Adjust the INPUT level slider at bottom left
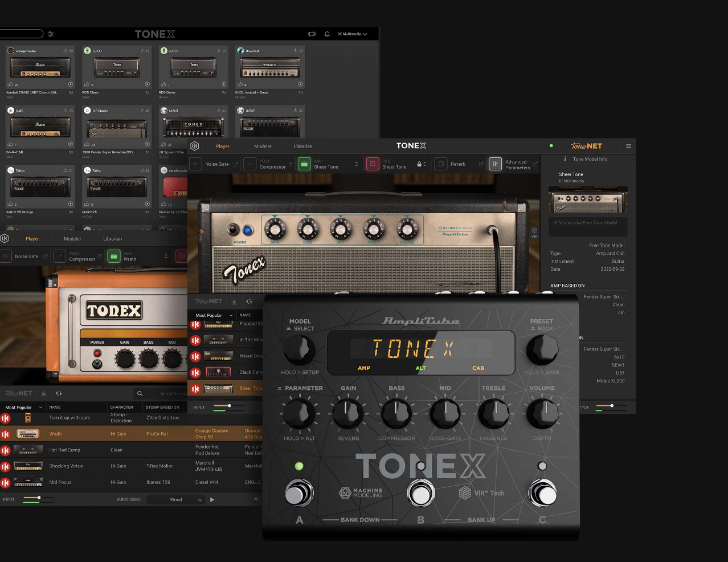The height and width of the screenshot is (562, 728). coord(39,498)
